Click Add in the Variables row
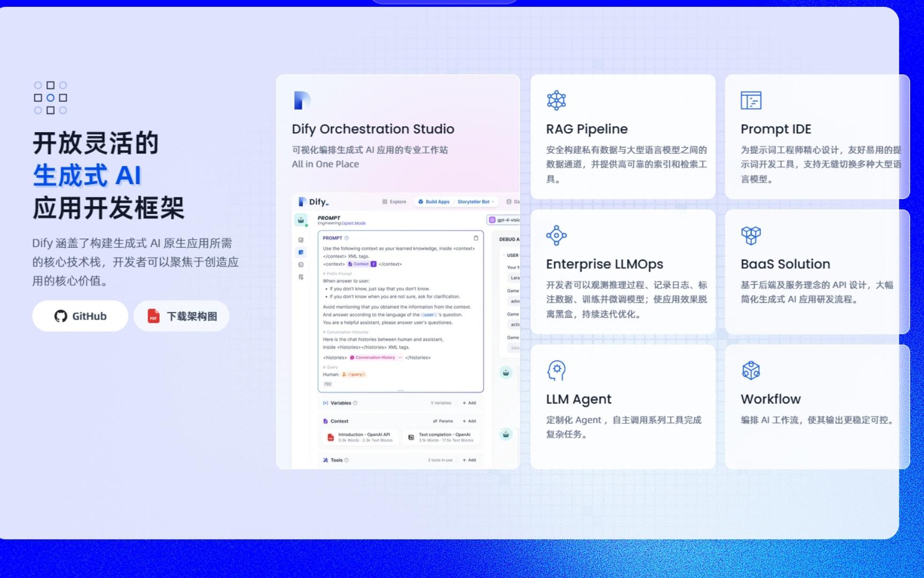Screen dimensions: 924x578 pyautogui.click(x=469, y=403)
